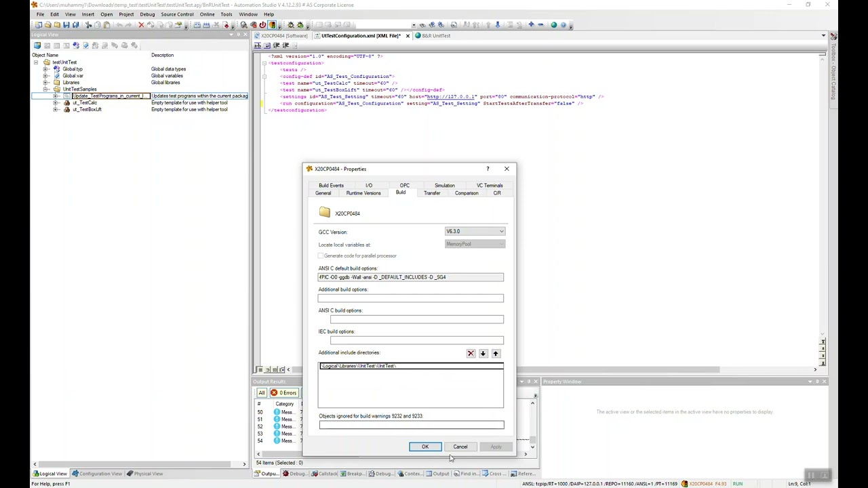Toggle the All filter in Output Results
Viewport: 868px width, 488px height.
(x=261, y=393)
